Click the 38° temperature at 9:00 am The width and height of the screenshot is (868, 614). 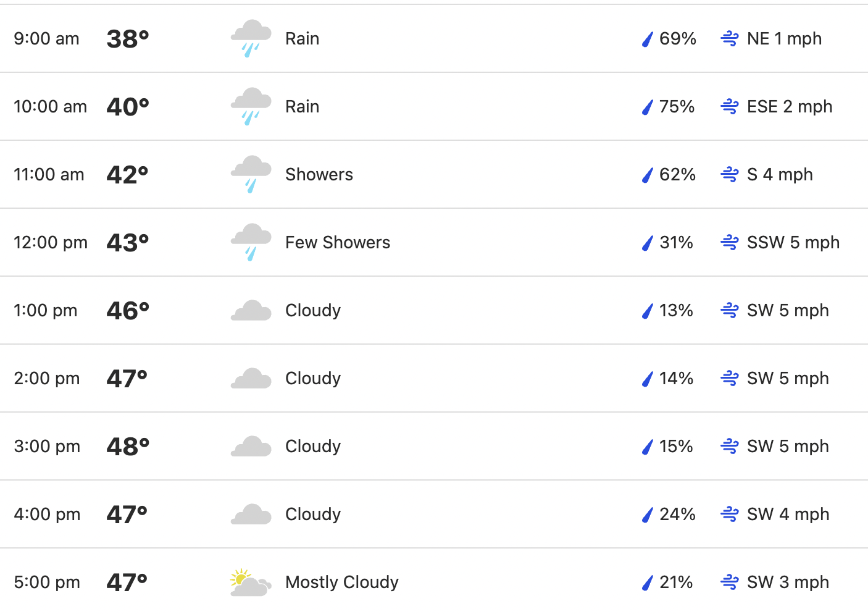[x=128, y=39]
